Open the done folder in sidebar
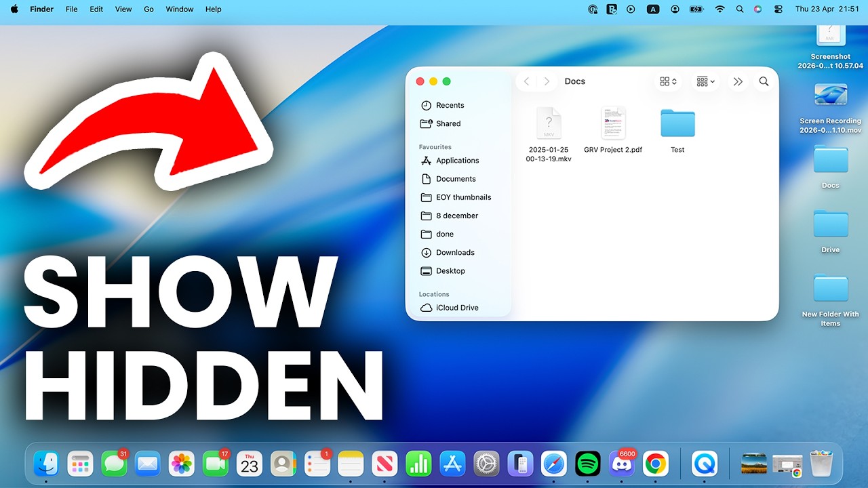Viewport: 868px width, 488px height. coord(437,234)
